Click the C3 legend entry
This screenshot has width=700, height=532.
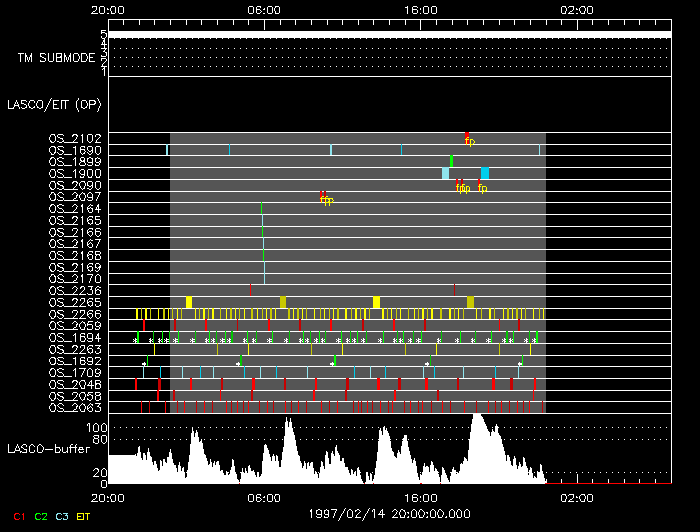tap(62, 516)
